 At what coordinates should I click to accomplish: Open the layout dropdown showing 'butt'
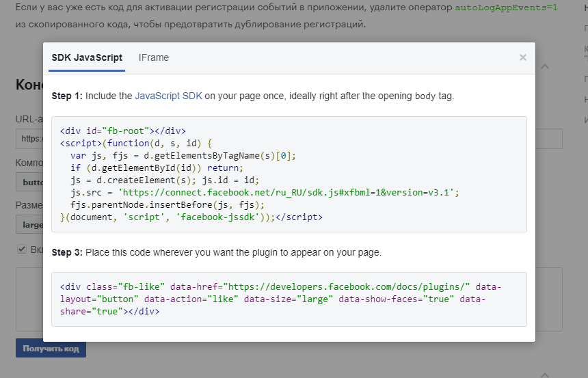pyautogui.click(x=29, y=183)
